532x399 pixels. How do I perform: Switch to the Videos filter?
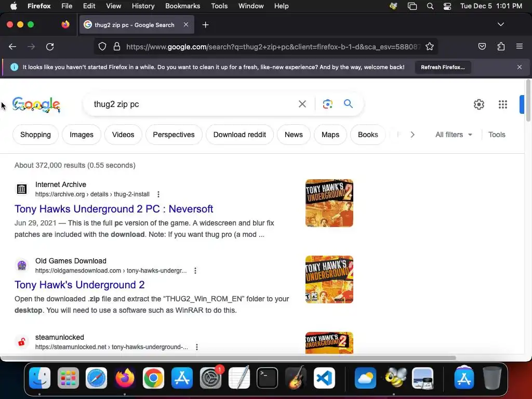(x=123, y=135)
